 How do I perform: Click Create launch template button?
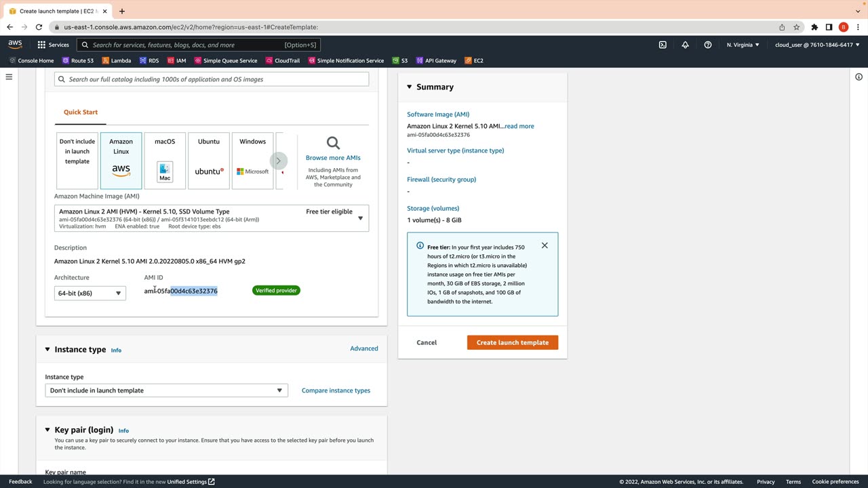click(x=513, y=342)
